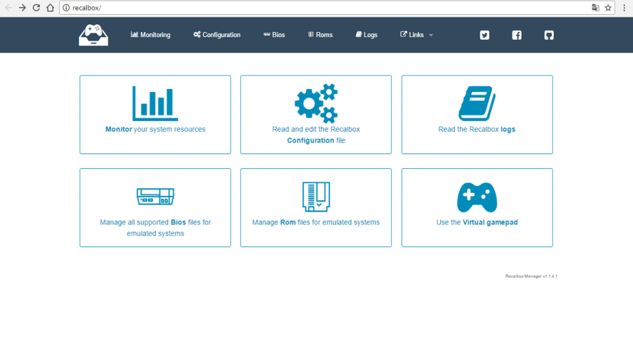Go to Configuration in the navbar
633x364 pixels.
point(216,35)
